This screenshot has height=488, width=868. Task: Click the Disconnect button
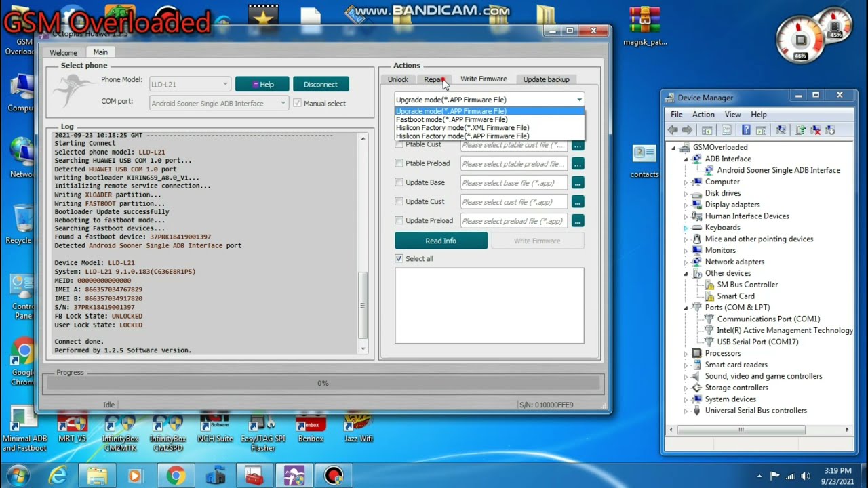(x=321, y=84)
